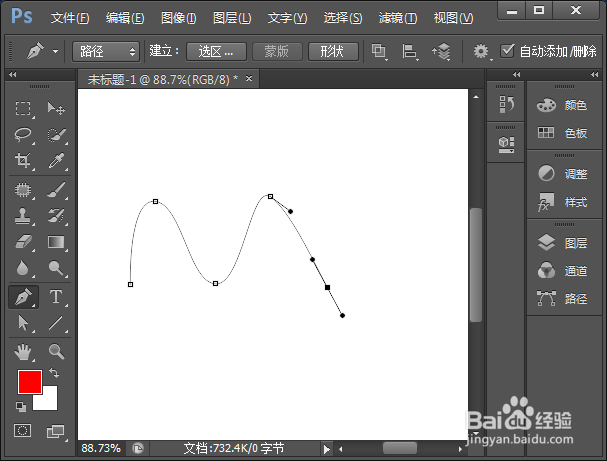Change screen mode
The image size is (607, 461).
(55, 431)
